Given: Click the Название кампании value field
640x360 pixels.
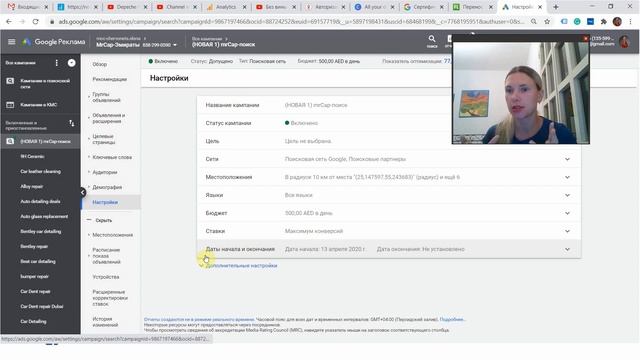Looking at the screenshot, I should coord(316,105).
